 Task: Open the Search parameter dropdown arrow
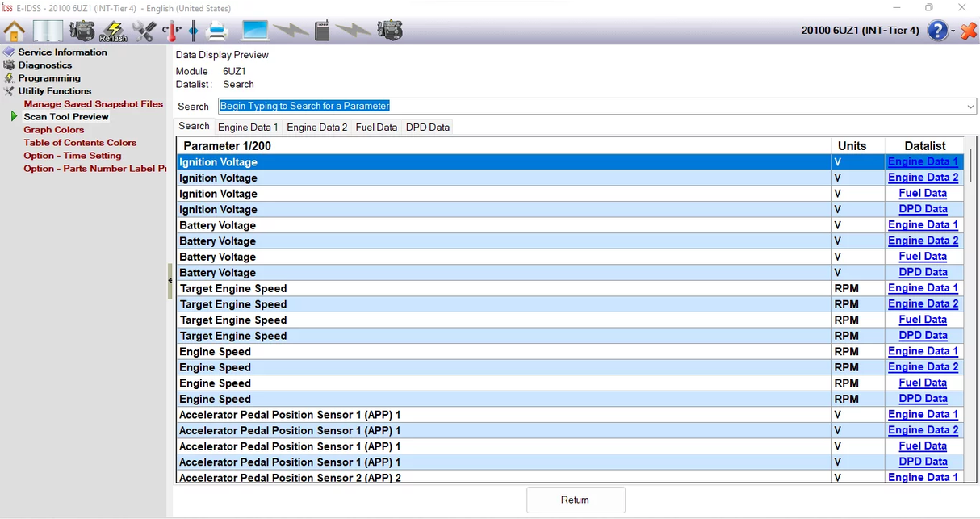(x=970, y=107)
